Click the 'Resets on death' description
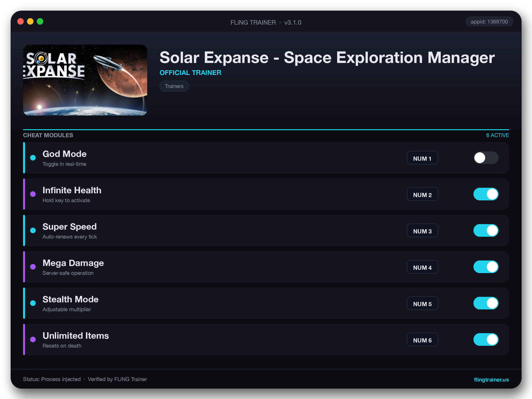The width and height of the screenshot is (532, 399). (62, 346)
